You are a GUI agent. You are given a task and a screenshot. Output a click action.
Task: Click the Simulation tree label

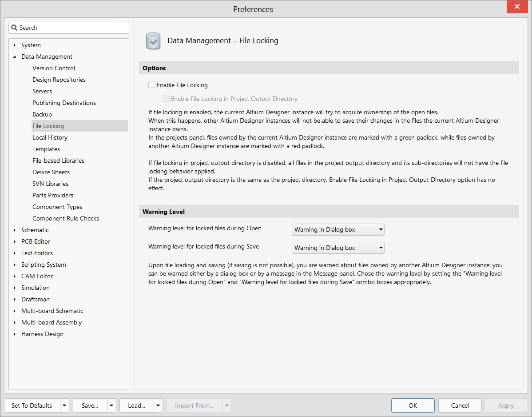[35, 288]
